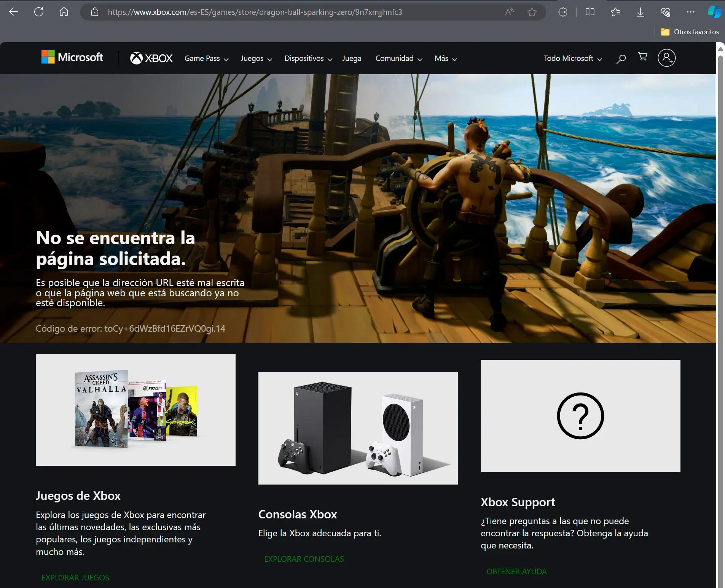Screen dimensions: 725x588
Task: Launch the Copilot sidebar icon
Action: click(714, 12)
